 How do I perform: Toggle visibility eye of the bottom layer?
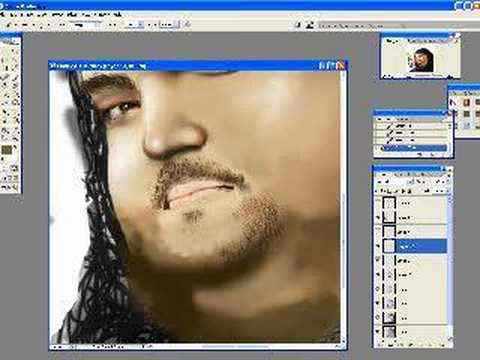coord(378,332)
